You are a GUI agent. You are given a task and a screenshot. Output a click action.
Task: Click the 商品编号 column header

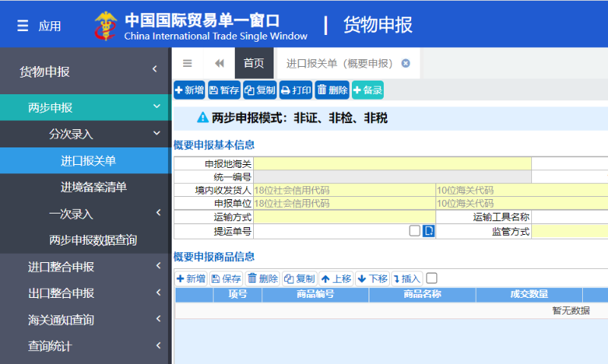[315, 294]
